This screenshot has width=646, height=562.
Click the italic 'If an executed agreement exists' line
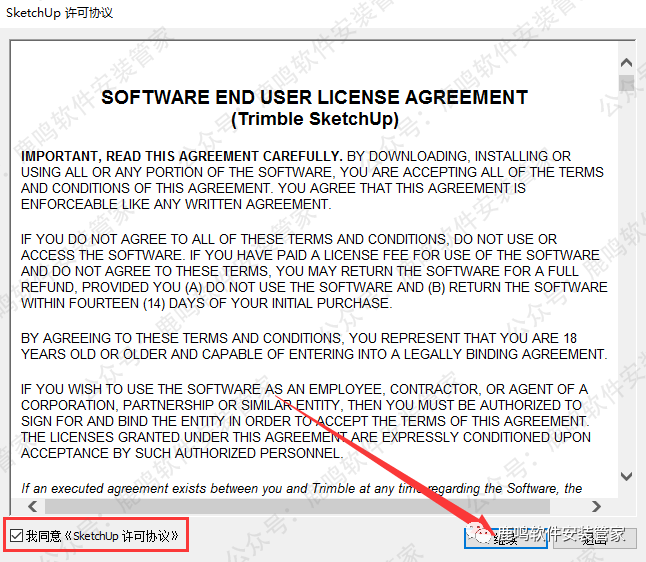coord(300,488)
